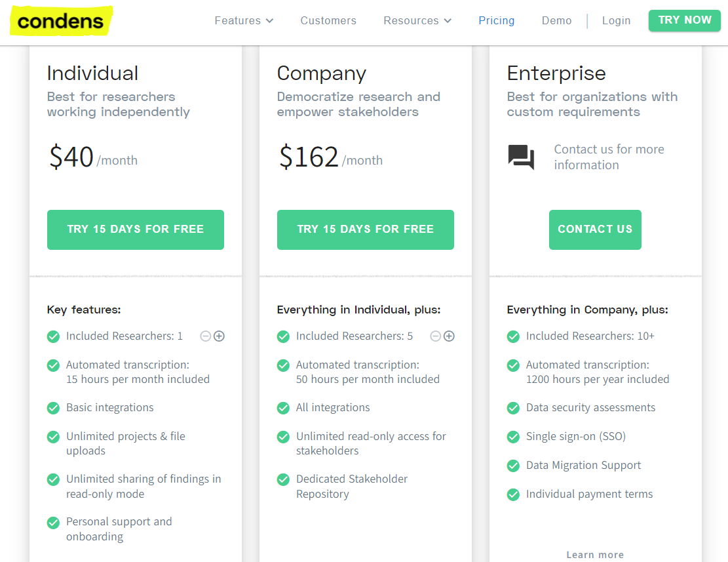Image resolution: width=728 pixels, height=562 pixels.
Task: Open the Demo page
Action: coord(556,21)
